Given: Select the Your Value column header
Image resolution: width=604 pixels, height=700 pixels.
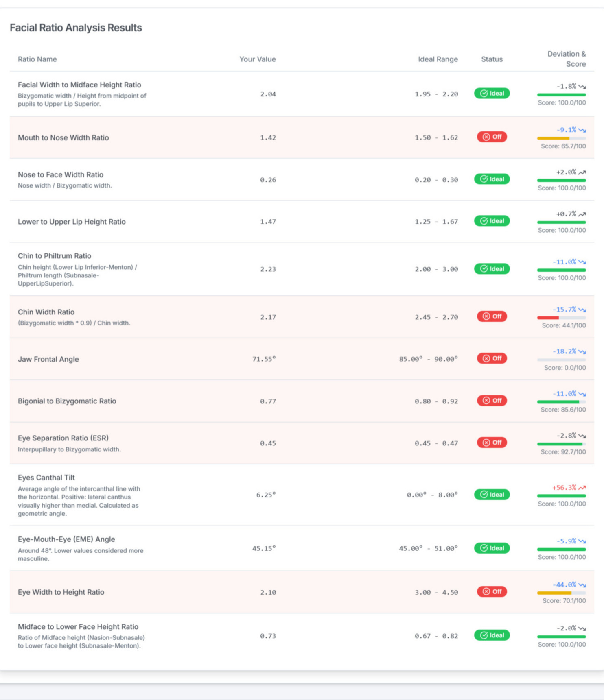Looking at the screenshot, I should tap(258, 59).
